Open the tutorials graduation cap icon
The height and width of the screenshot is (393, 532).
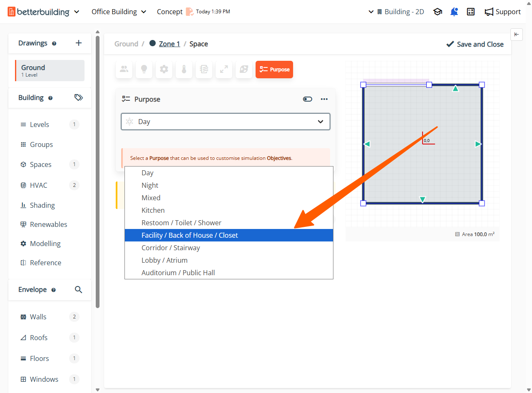coord(438,12)
